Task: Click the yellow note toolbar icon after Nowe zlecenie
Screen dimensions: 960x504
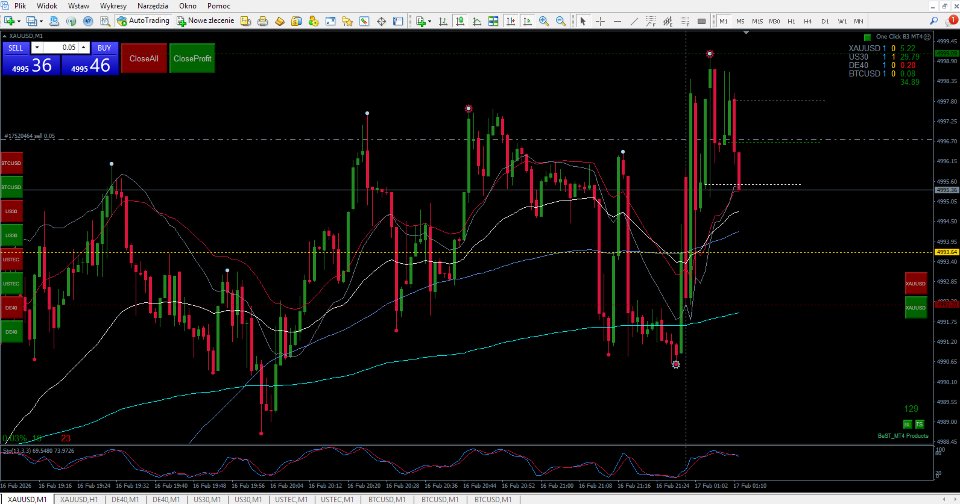Action: (x=246, y=21)
